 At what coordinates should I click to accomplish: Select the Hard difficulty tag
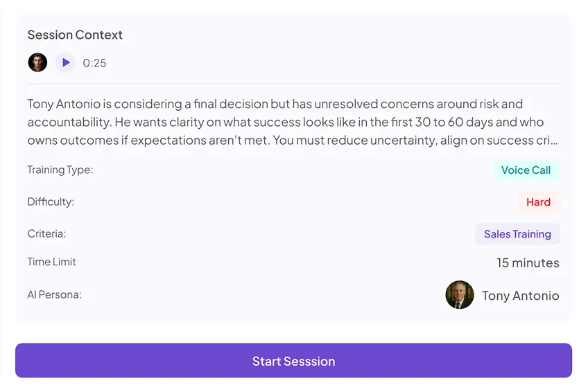click(538, 202)
